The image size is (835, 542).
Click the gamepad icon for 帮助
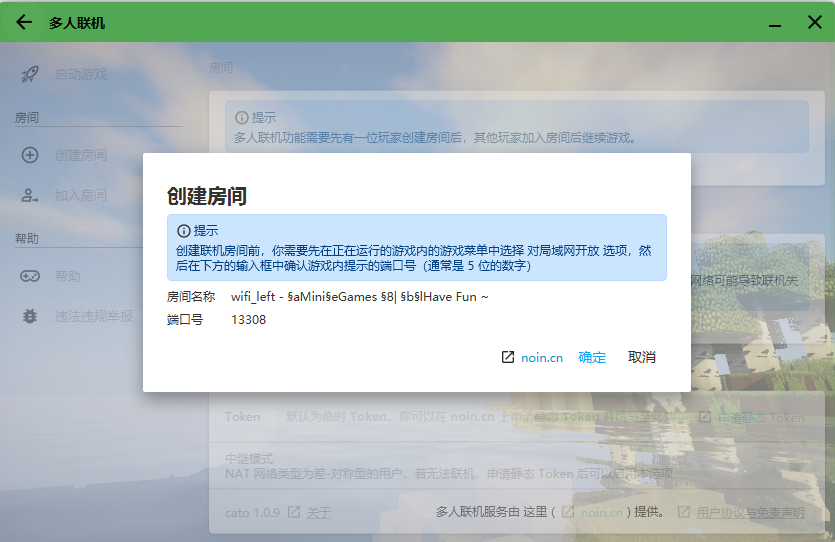pos(30,276)
